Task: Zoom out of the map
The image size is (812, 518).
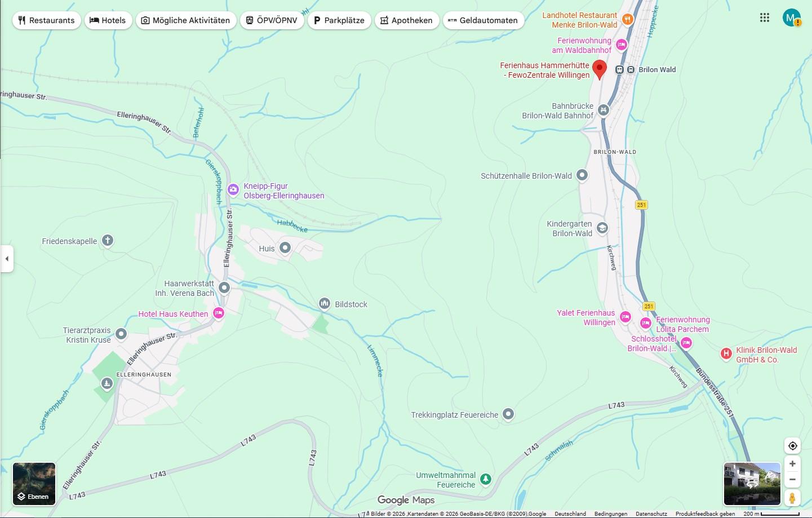Action: pos(792,480)
